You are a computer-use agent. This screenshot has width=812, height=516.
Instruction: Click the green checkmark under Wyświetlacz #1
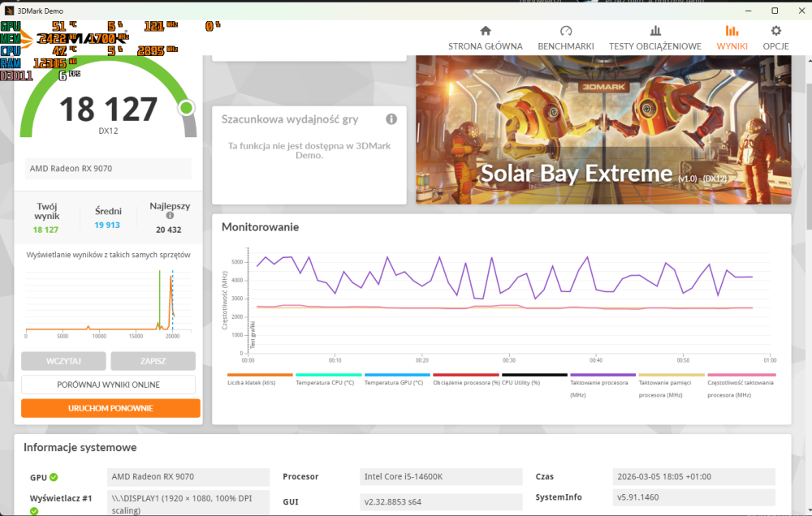tap(34, 511)
